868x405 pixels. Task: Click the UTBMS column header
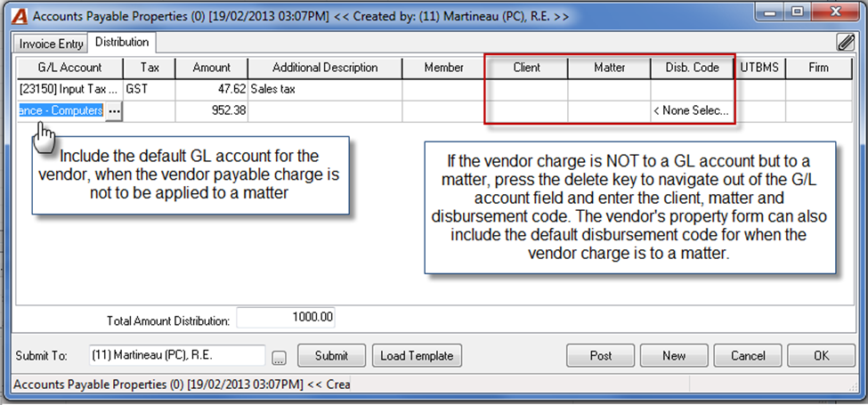759,68
